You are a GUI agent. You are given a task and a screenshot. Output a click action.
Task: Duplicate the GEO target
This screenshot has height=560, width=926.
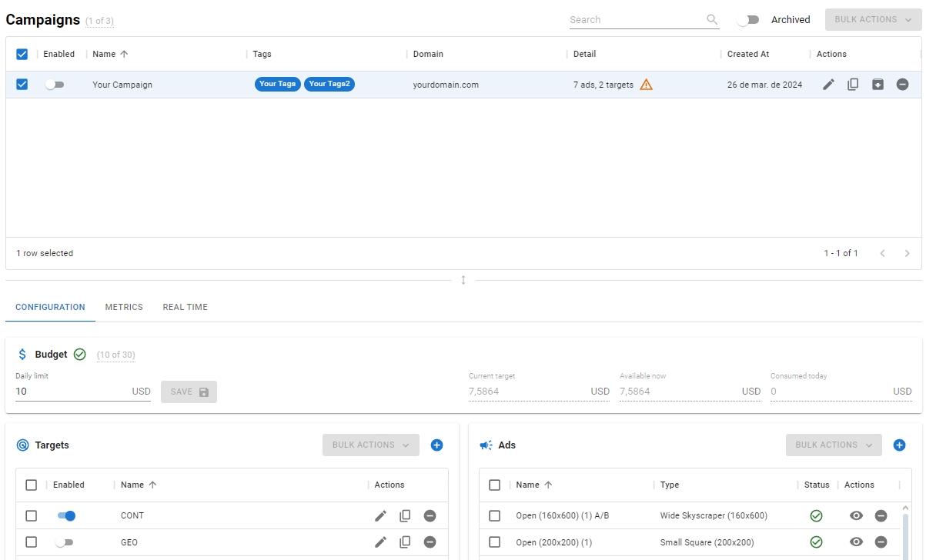(405, 542)
